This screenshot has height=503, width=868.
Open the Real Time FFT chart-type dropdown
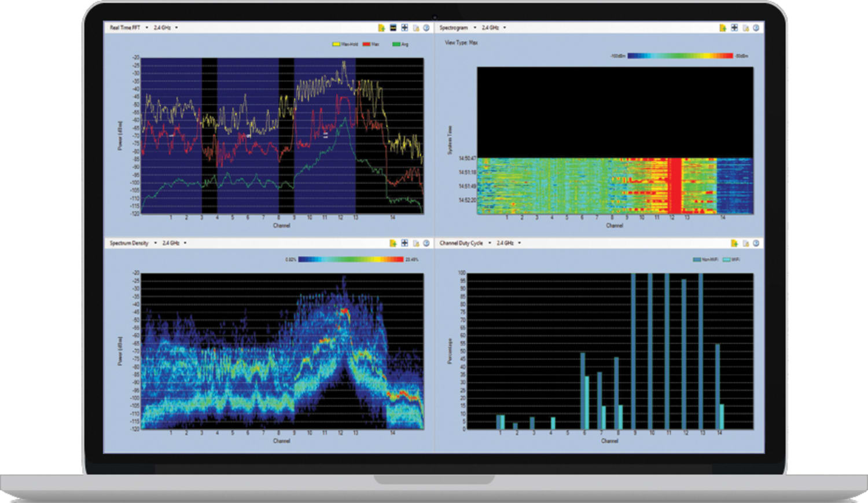pos(146,28)
